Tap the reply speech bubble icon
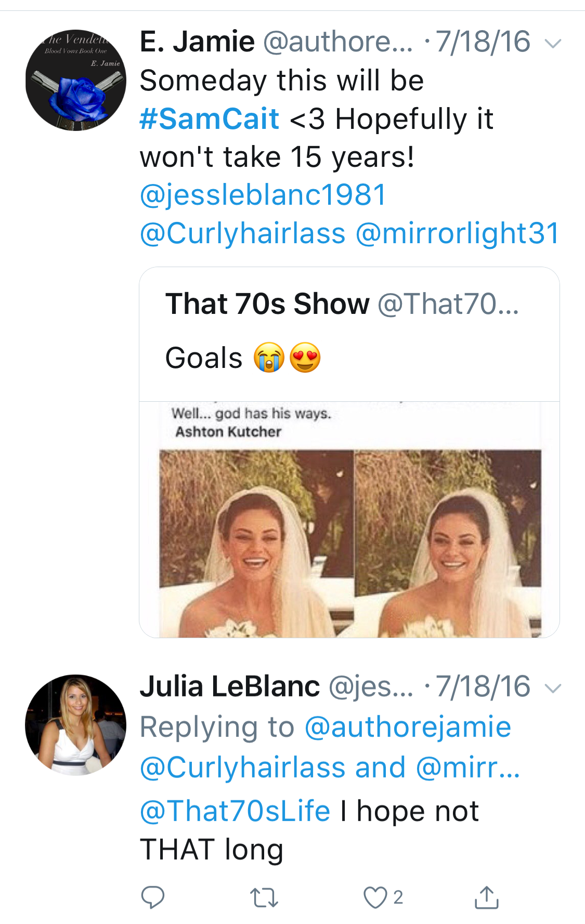 pyautogui.click(x=152, y=897)
